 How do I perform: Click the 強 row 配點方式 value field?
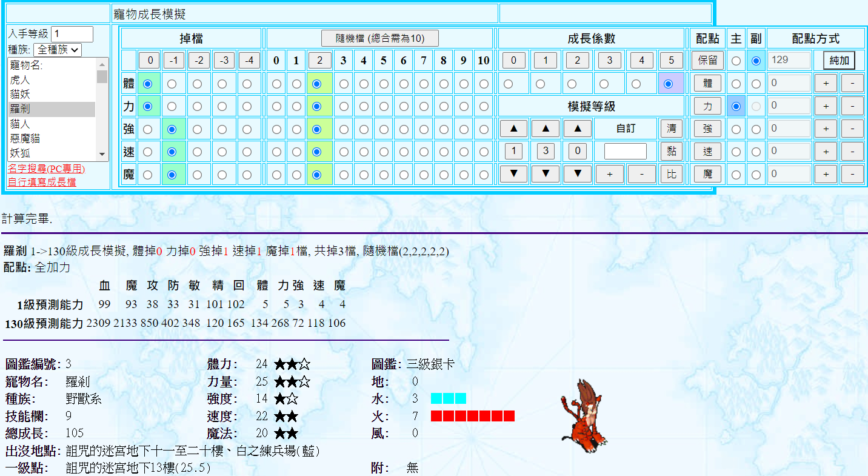click(x=789, y=129)
